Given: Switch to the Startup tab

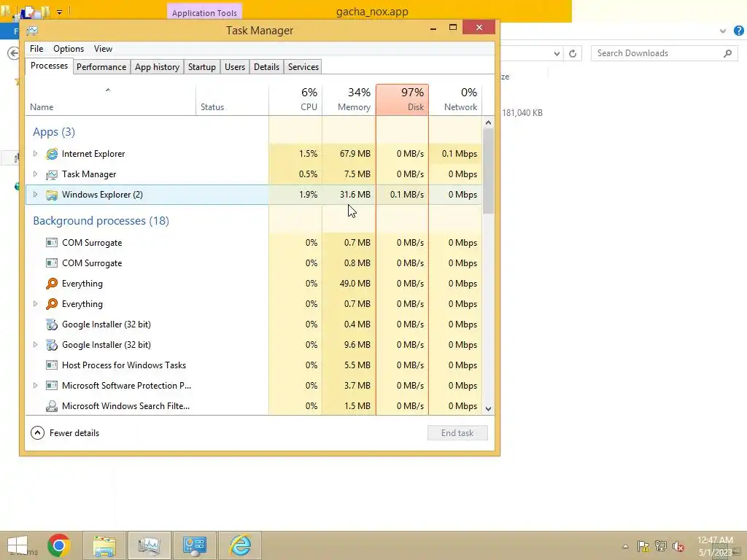Looking at the screenshot, I should tap(202, 67).
